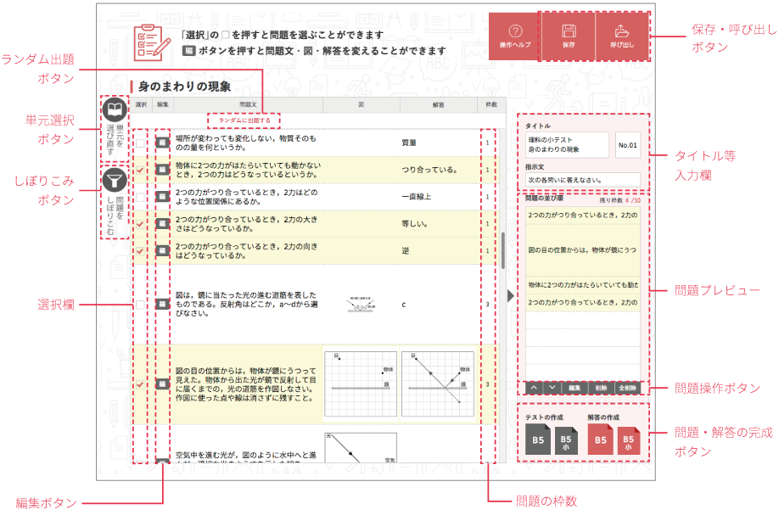Click the 問題文 column header
Viewport: 779px width, 532px height.
[249, 105]
